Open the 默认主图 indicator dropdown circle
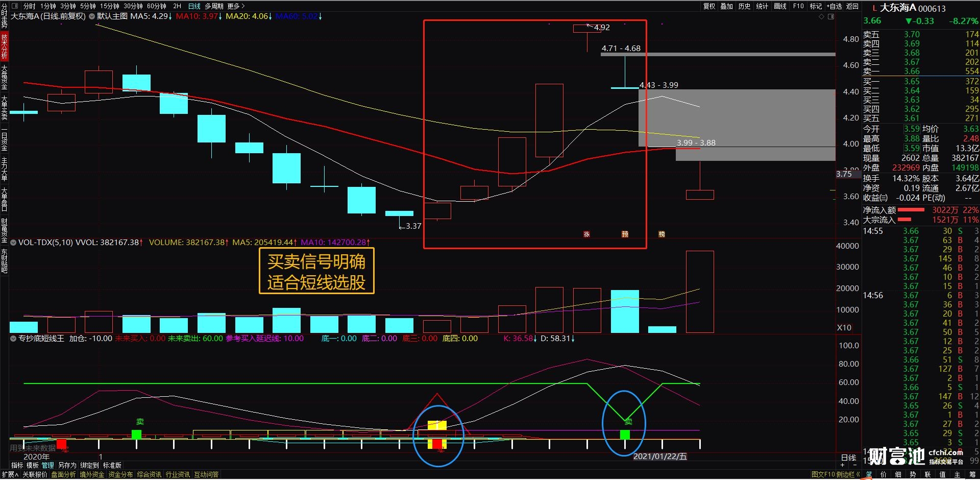The height and width of the screenshot is (480, 980). pyautogui.click(x=92, y=16)
